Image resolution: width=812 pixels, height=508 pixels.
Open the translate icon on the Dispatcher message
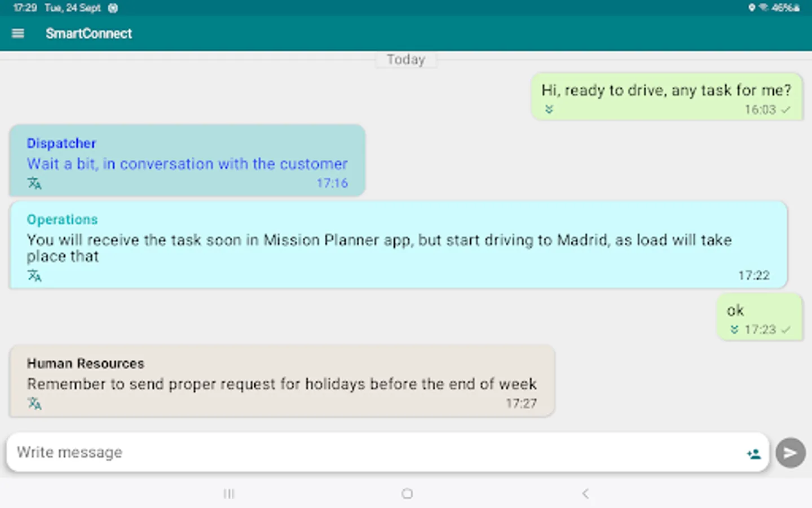coord(34,183)
